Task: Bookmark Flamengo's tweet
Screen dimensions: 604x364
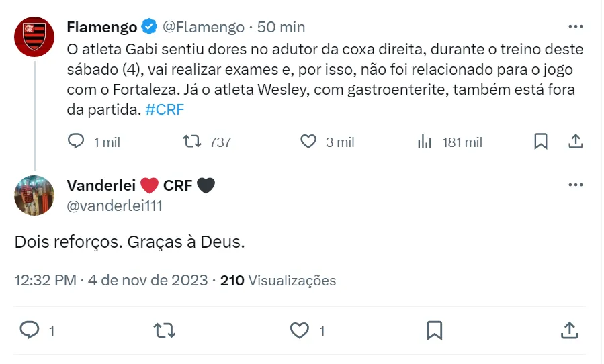Action: point(541,142)
